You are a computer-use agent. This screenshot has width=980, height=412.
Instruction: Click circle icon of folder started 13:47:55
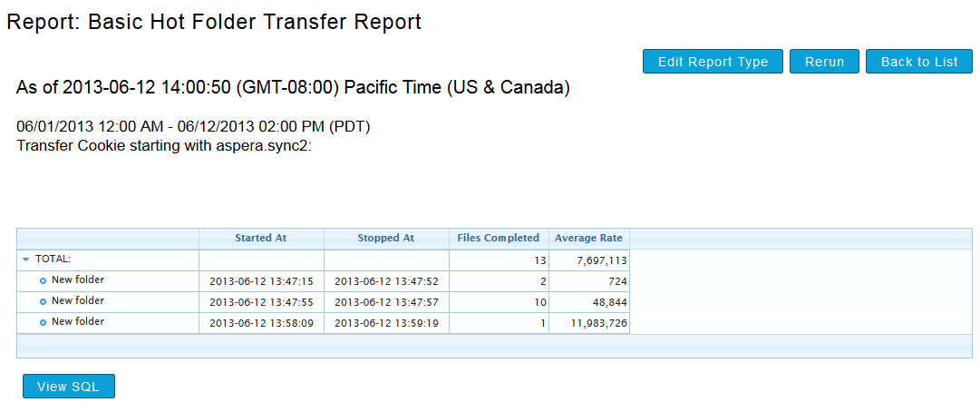click(x=43, y=301)
